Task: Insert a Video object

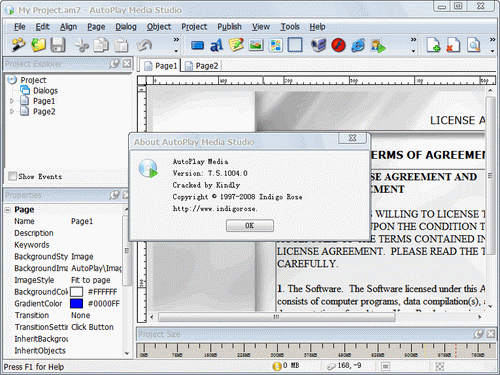Action: 319,45
